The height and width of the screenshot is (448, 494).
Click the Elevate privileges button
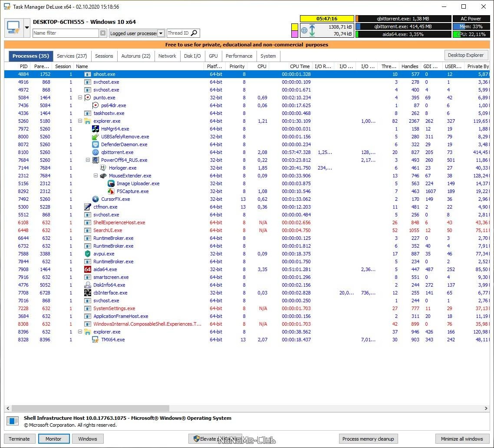(215, 439)
